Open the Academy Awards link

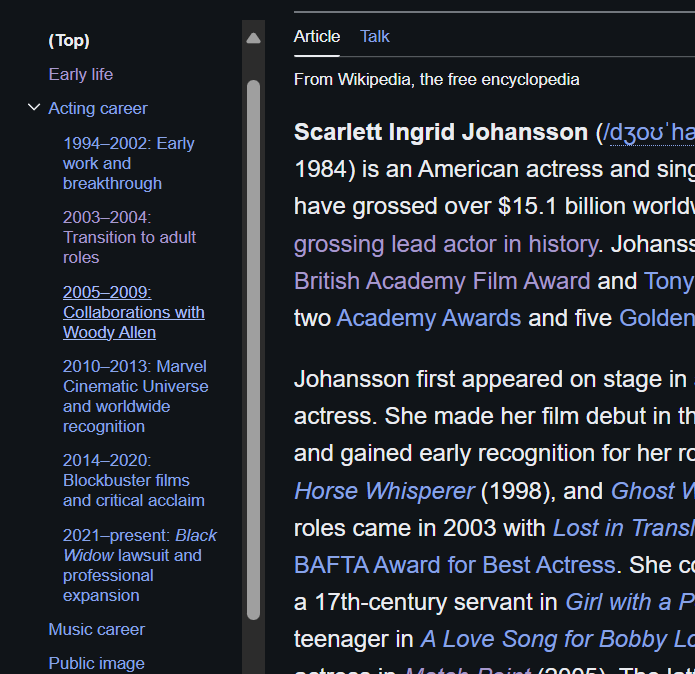point(429,318)
